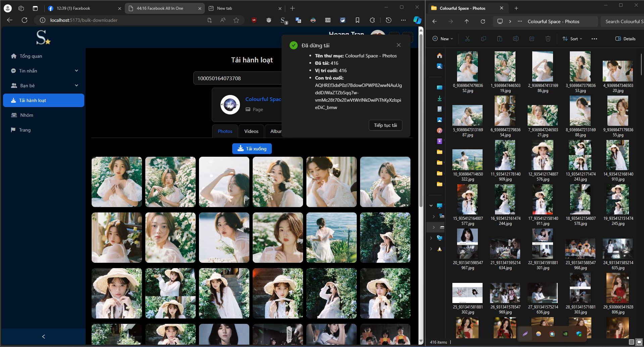644x347 pixels.
Task: Select file 14_935412168140910.jpg in Explorer
Action: [x=618, y=161]
